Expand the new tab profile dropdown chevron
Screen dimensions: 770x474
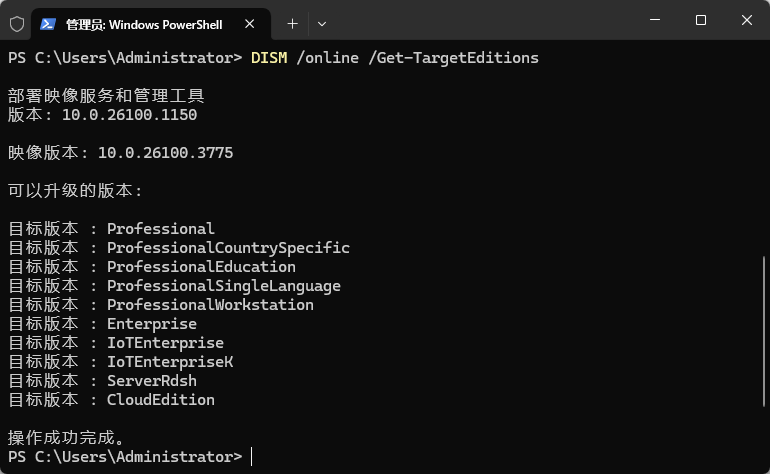point(321,23)
